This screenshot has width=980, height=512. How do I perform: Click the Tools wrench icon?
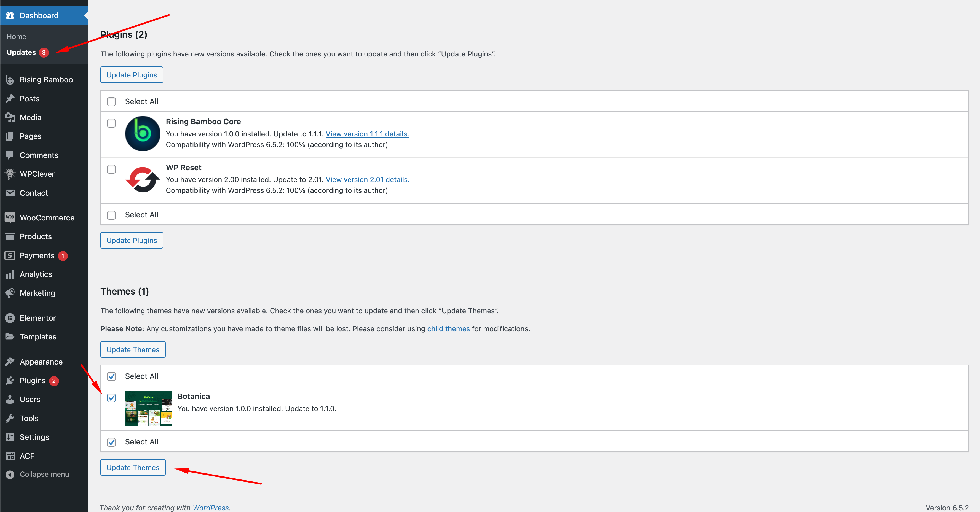coord(10,418)
